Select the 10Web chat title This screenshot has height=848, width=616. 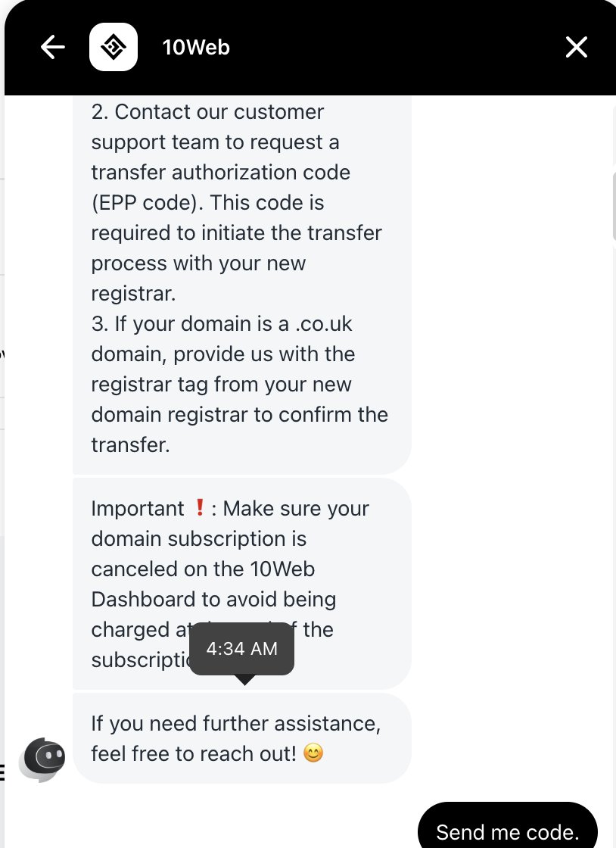point(196,48)
